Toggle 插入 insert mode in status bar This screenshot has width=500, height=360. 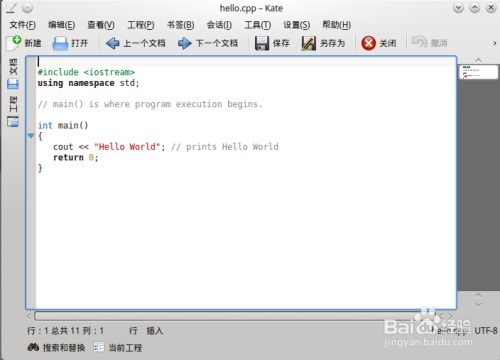(x=155, y=331)
